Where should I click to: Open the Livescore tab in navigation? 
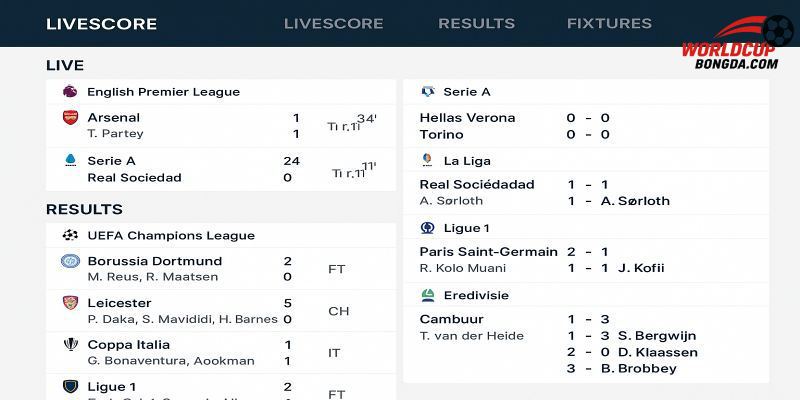click(x=334, y=23)
